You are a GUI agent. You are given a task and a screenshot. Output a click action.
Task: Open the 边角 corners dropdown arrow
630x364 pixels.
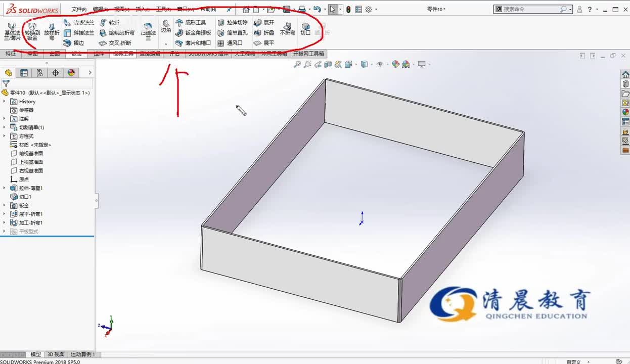pos(166,44)
